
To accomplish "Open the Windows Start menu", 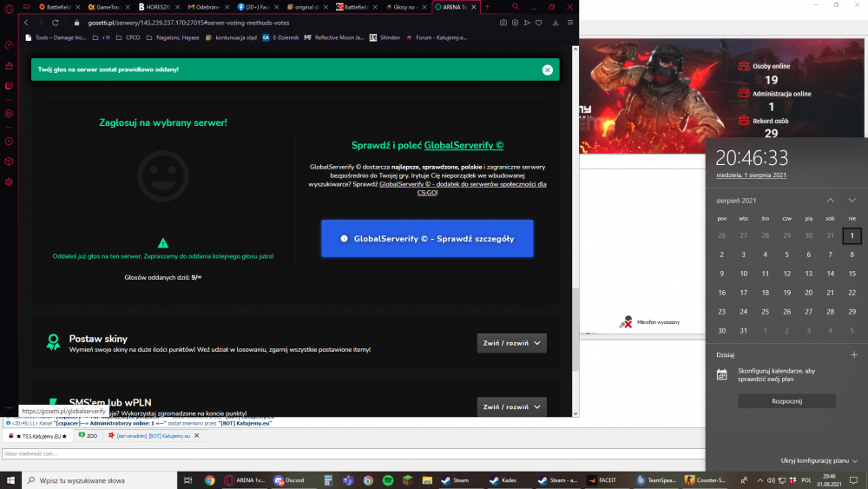I will pyautogui.click(x=10, y=480).
